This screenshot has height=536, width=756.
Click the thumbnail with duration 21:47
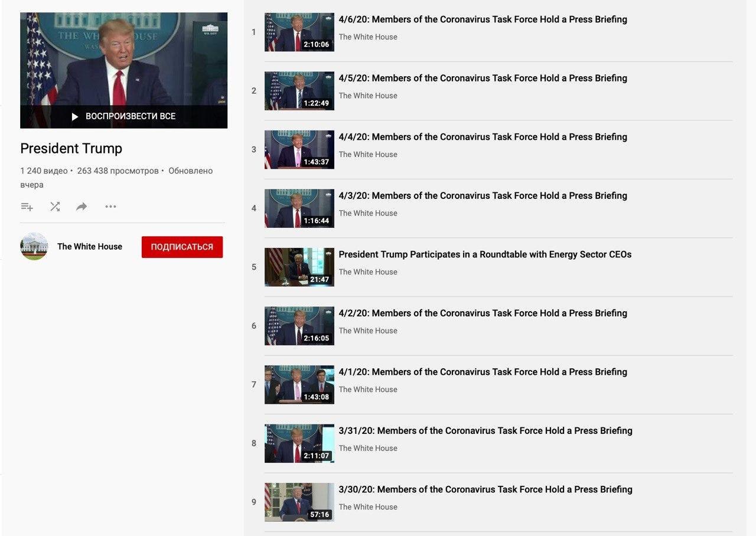pyautogui.click(x=299, y=267)
